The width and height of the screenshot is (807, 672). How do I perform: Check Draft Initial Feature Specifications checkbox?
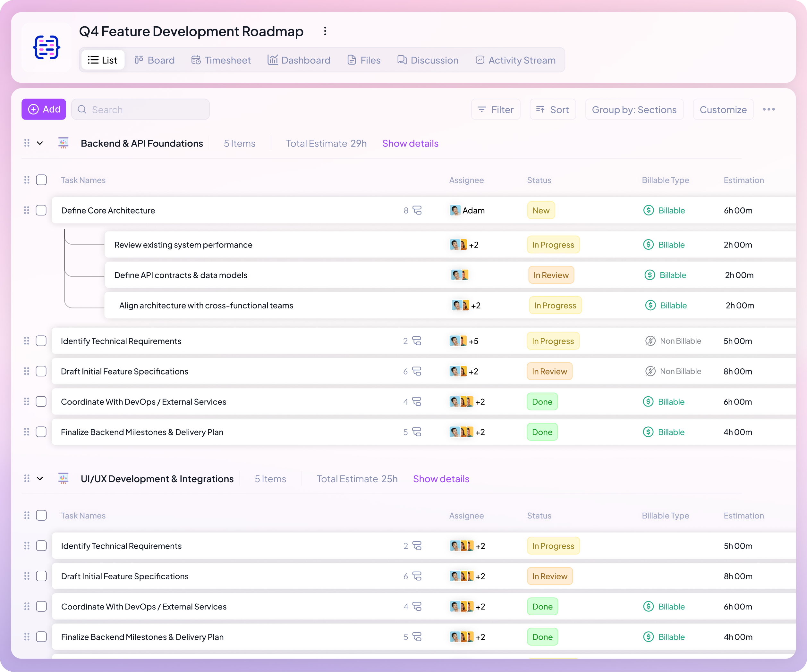pos(41,371)
